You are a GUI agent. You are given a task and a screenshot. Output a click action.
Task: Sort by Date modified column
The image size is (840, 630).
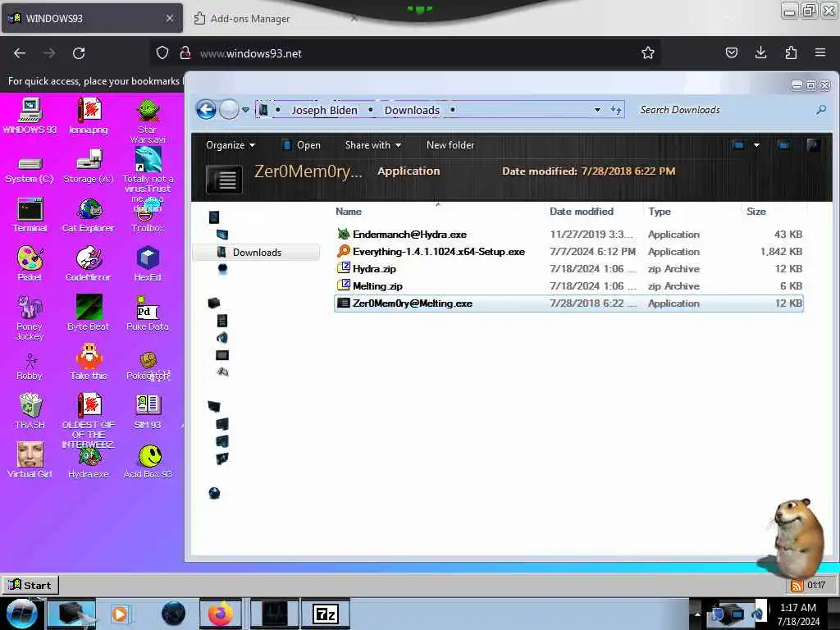pyautogui.click(x=582, y=212)
